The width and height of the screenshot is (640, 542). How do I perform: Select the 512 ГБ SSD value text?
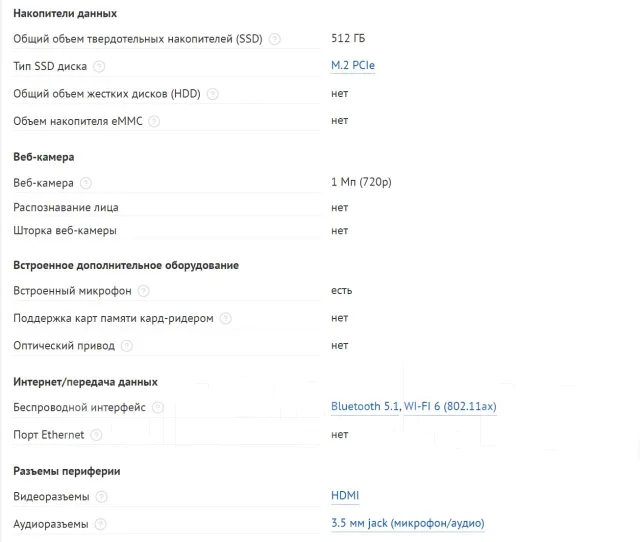(348, 38)
